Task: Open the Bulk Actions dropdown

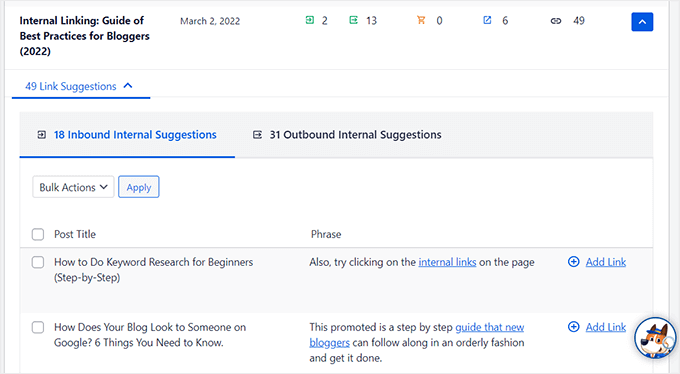Action: (x=73, y=187)
